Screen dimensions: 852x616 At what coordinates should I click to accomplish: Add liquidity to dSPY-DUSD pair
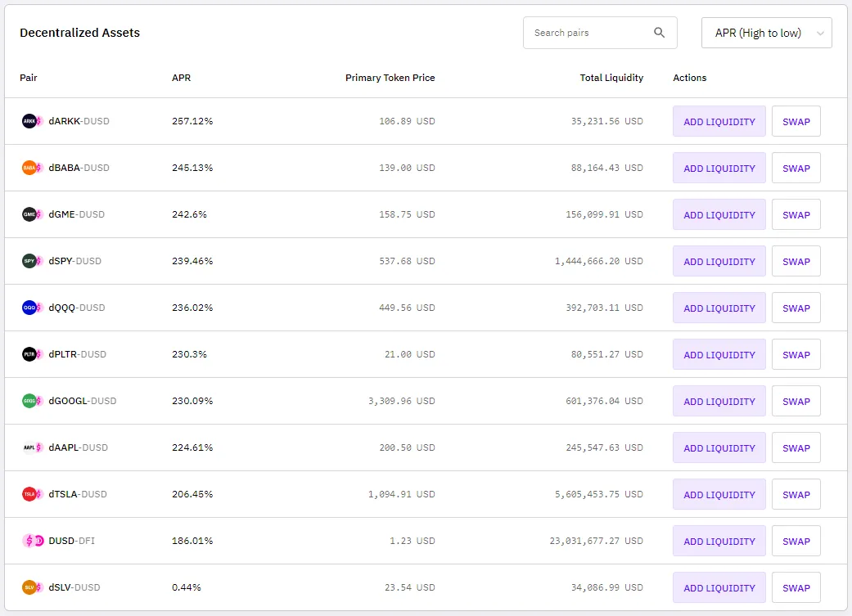click(719, 262)
